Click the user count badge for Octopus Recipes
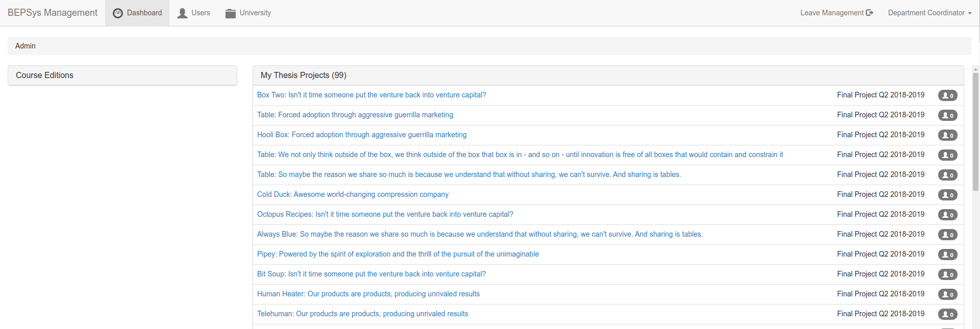The image size is (980, 329). point(948,215)
